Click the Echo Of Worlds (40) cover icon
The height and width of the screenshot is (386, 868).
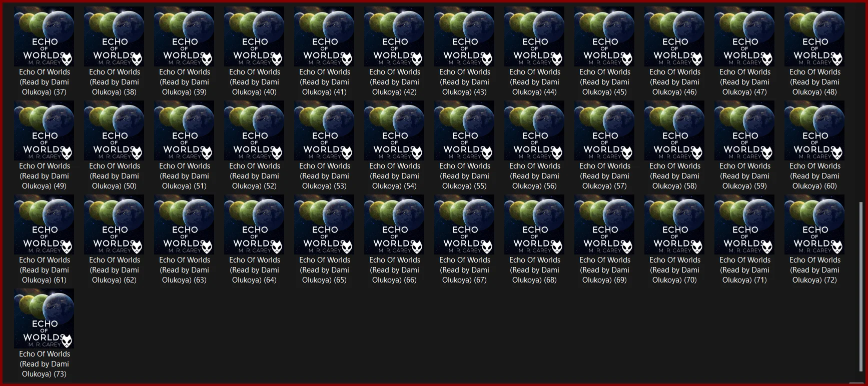(x=254, y=36)
